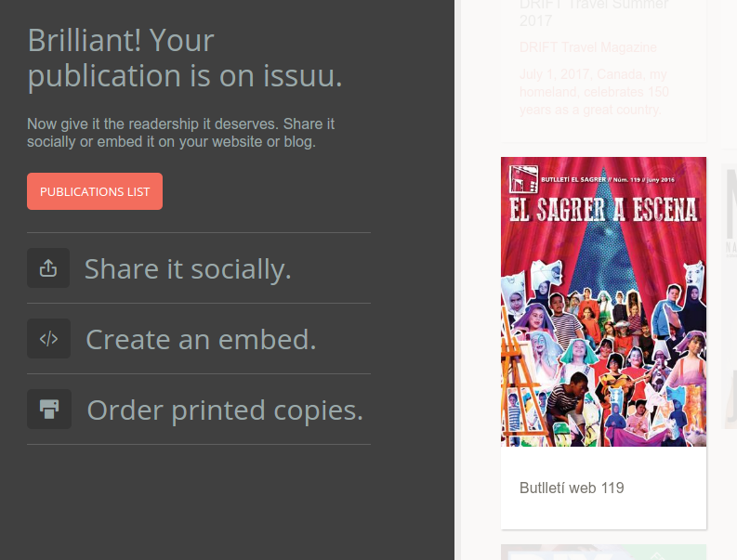Open the cropped publication on the right edge
This screenshot has width=737, height=560.
[730, 288]
